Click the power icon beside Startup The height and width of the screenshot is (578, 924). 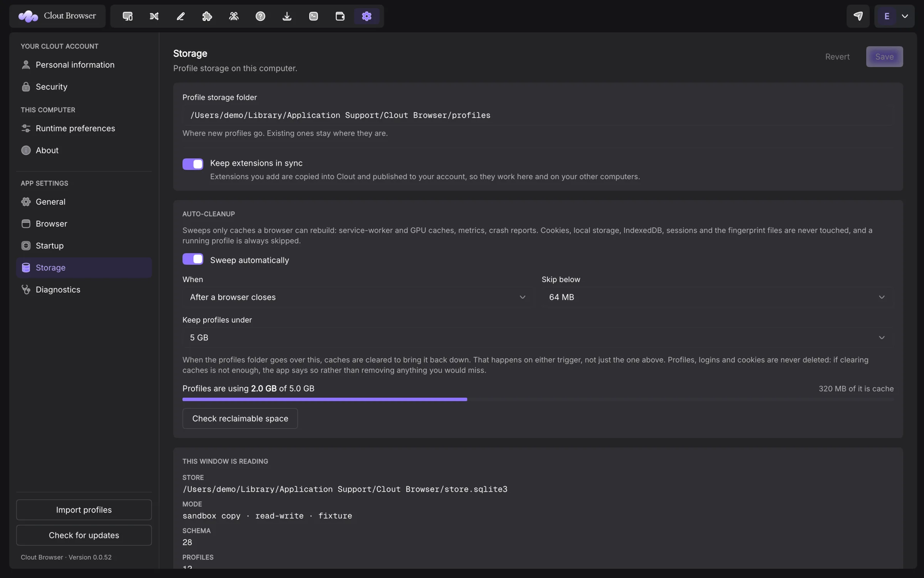(x=26, y=246)
